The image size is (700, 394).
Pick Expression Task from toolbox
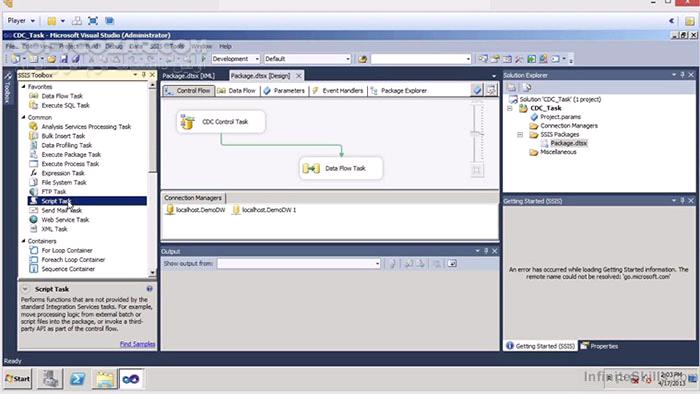[62, 173]
